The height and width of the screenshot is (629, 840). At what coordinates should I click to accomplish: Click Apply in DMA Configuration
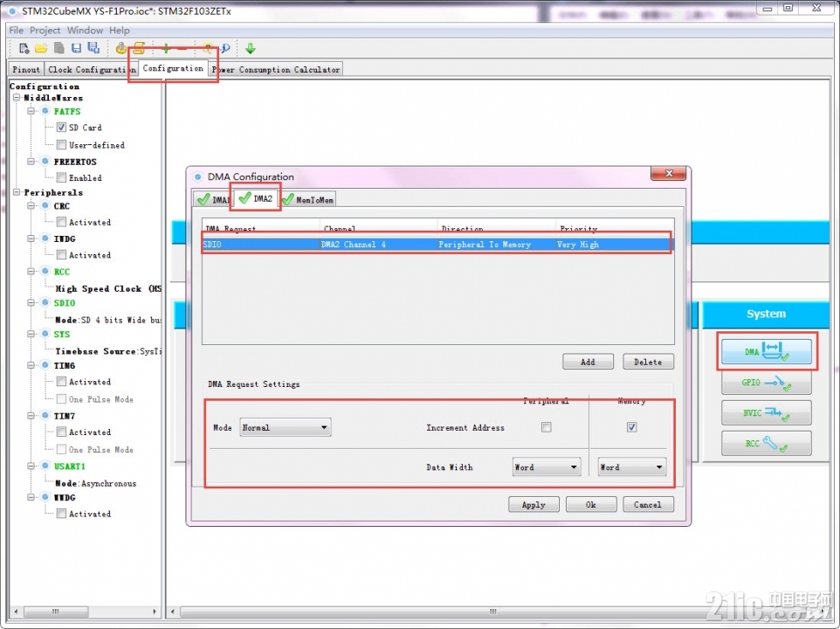534,504
